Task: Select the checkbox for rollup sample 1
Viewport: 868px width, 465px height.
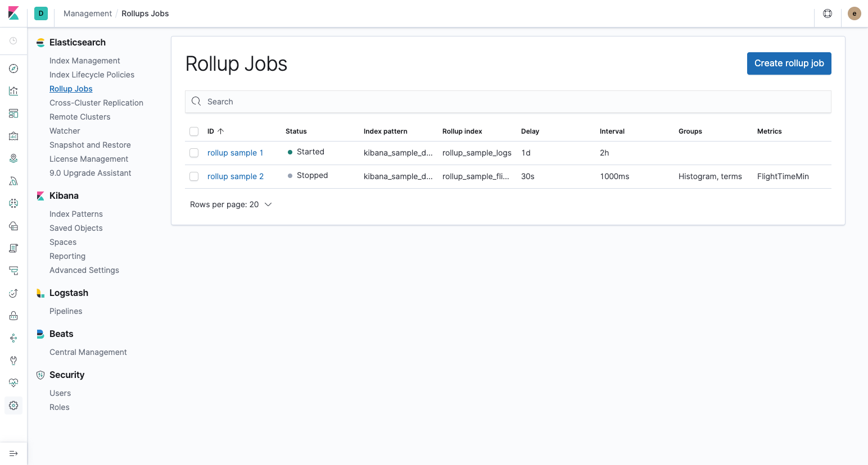Action: point(194,152)
